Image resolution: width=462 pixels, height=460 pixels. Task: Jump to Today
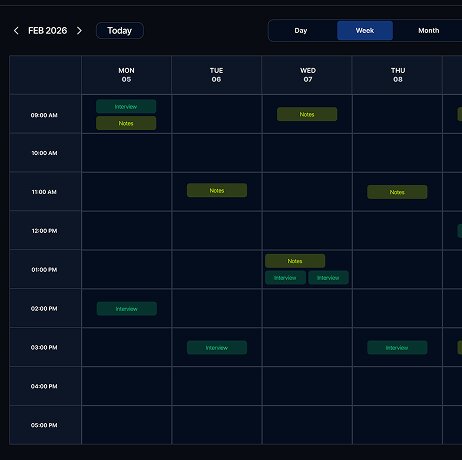120,31
